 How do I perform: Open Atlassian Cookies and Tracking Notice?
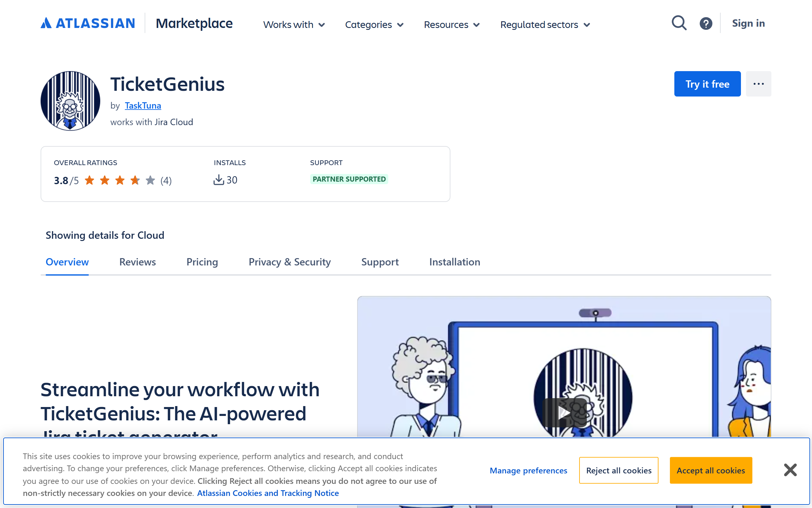click(268, 493)
